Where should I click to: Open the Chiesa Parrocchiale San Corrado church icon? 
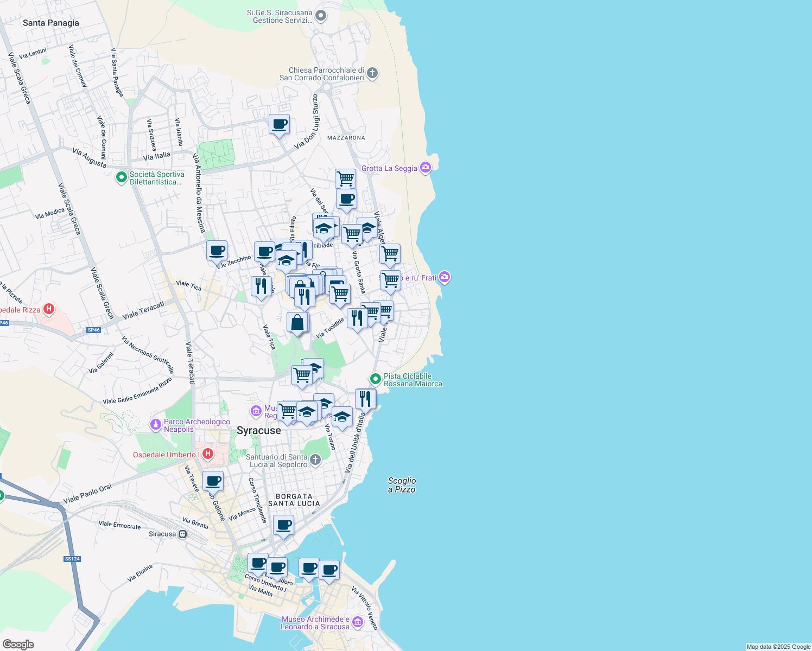(372, 73)
